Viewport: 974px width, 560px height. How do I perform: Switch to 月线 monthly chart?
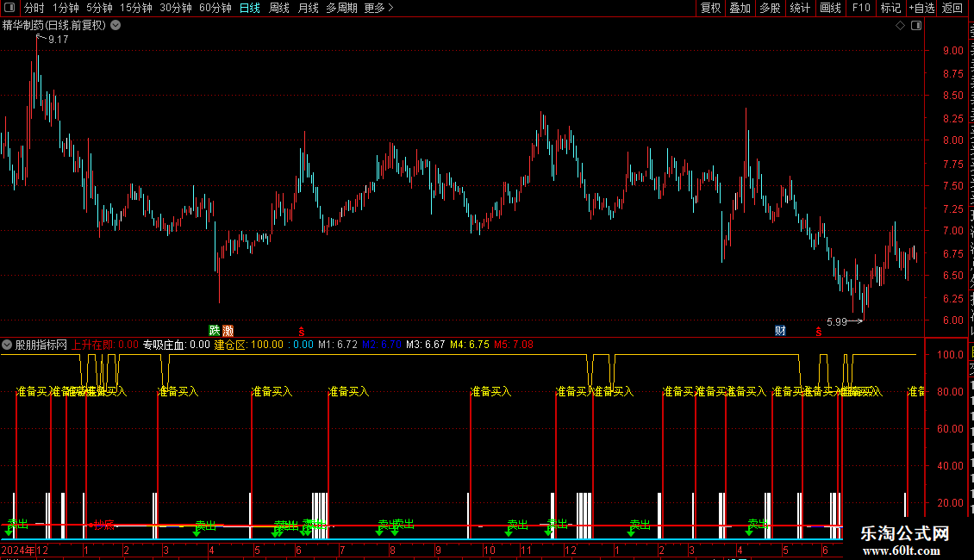click(x=308, y=8)
